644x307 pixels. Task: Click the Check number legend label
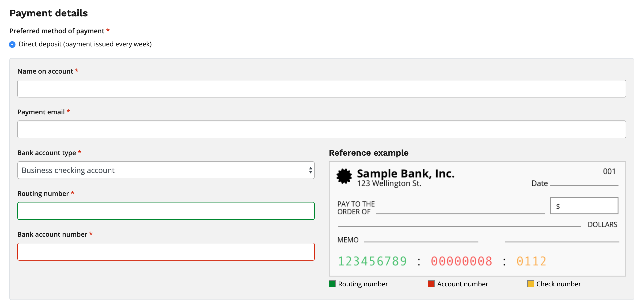pos(558,284)
